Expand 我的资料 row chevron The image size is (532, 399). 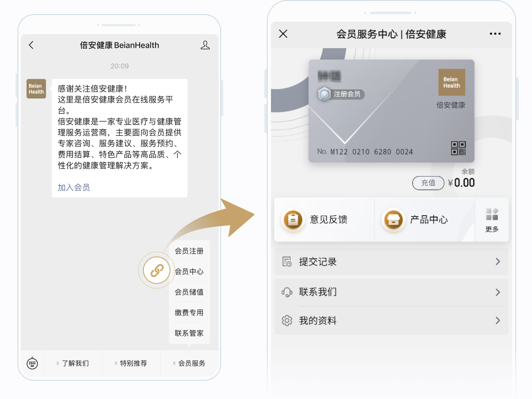[x=498, y=320]
